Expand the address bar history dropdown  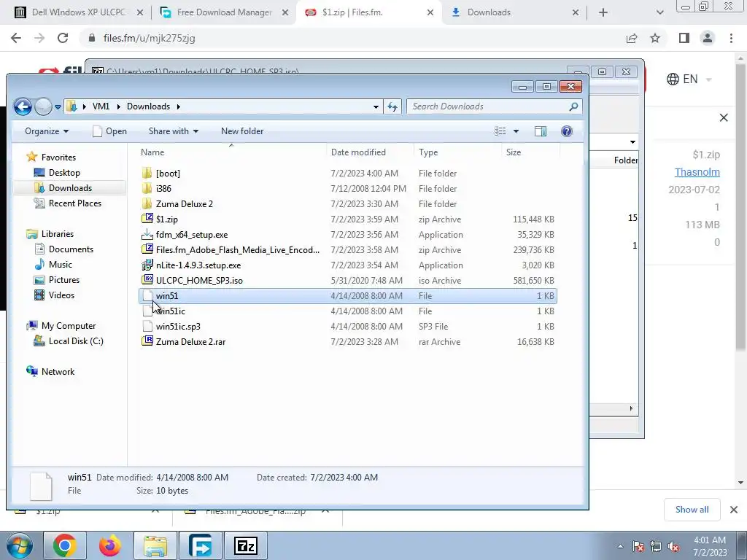click(x=376, y=106)
